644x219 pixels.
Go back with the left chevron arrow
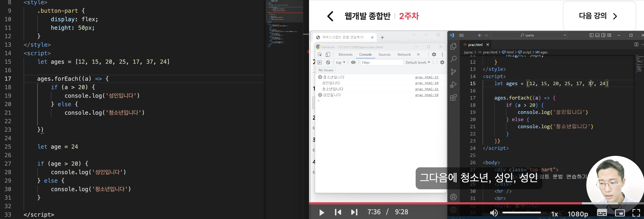click(330, 16)
